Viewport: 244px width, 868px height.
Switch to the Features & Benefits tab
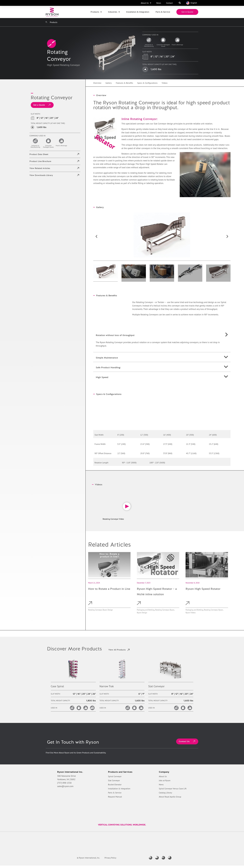(x=124, y=83)
